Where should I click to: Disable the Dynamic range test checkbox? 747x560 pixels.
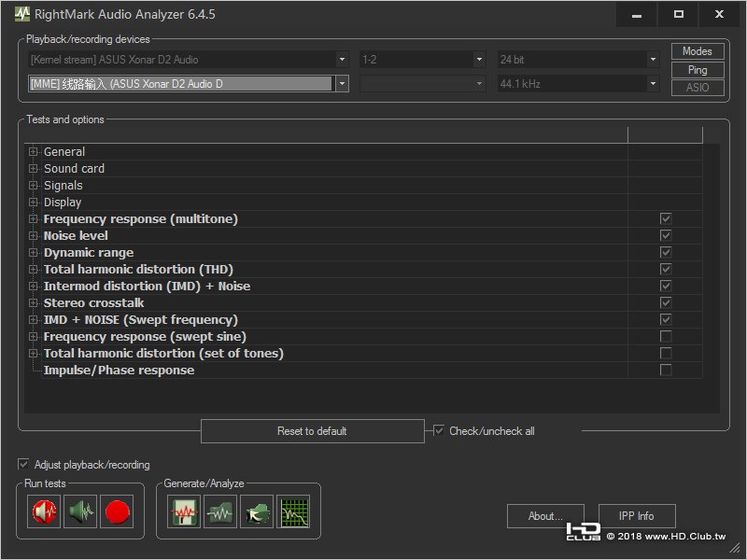point(666,252)
